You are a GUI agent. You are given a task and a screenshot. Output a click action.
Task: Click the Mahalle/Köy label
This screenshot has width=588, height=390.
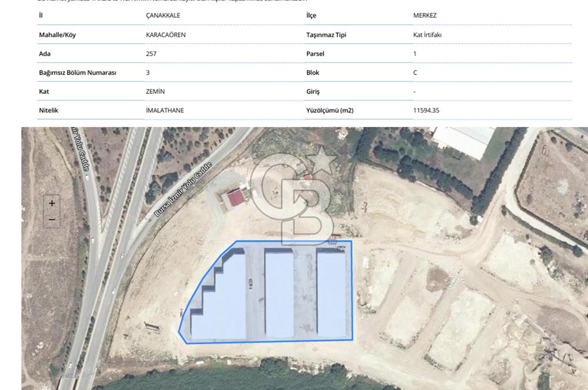58,35
